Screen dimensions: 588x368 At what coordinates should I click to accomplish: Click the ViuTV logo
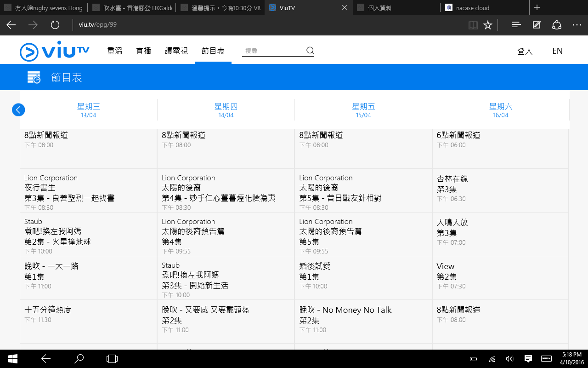(54, 51)
